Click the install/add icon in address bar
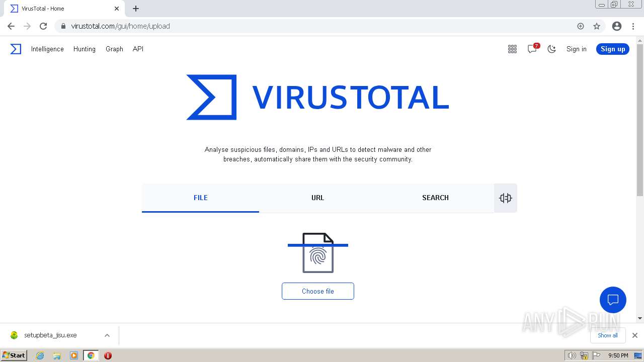Image resolution: width=644 pixels, height=362 pixels. click(581, 26)
